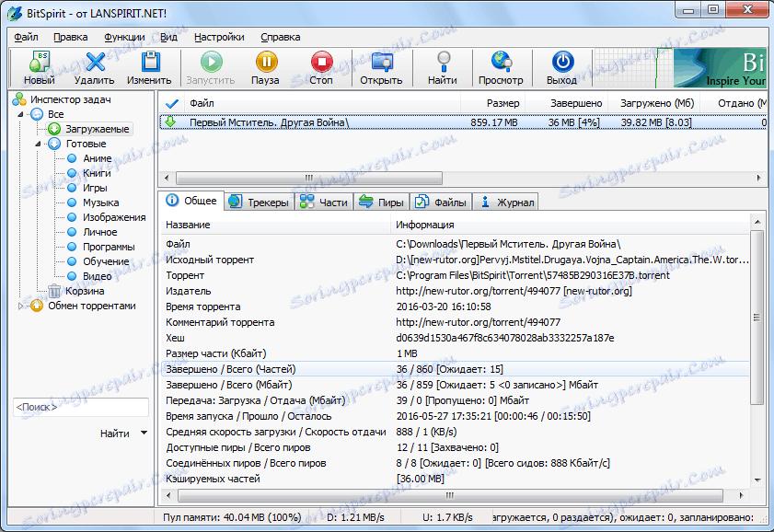774x532 pixels.
Task: Open the Вид menu
Action: pyautogui.click(x=168, y=37)
